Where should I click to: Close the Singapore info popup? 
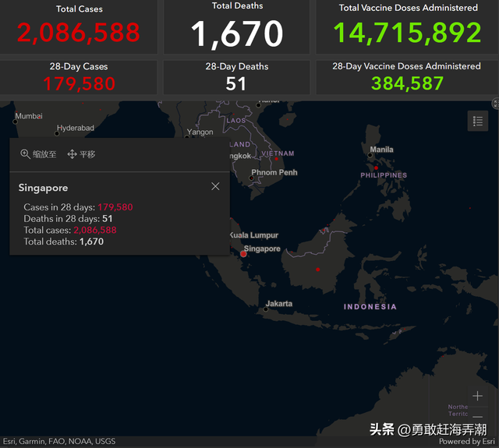(x=215, y=186)
